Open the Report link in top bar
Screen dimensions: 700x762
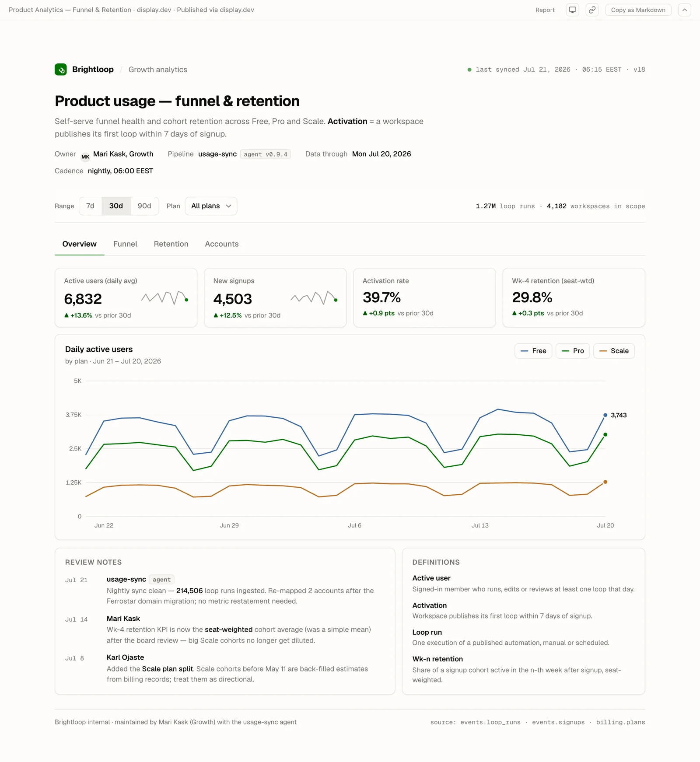(545, 10)
